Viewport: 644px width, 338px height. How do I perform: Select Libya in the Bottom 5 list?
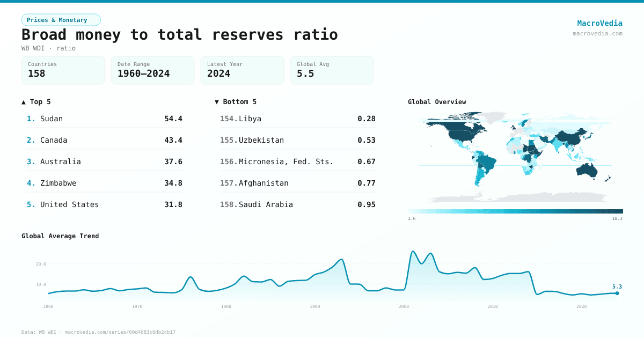[x=297, y=119]
